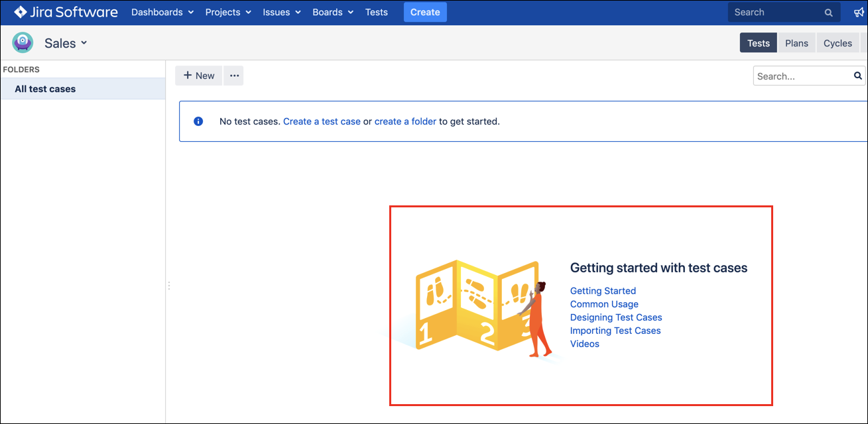Click the Create button
Screen dimensions: 868x424
coord(424,12)
